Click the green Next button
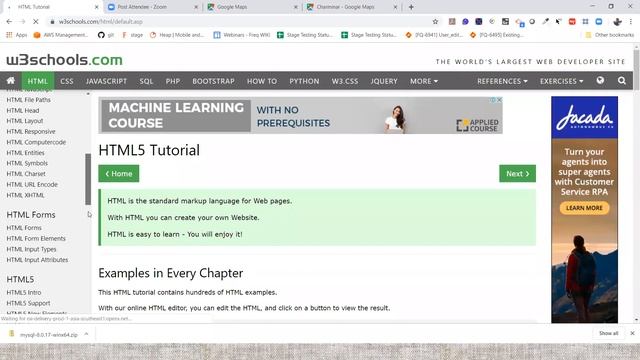 [517, 173]
